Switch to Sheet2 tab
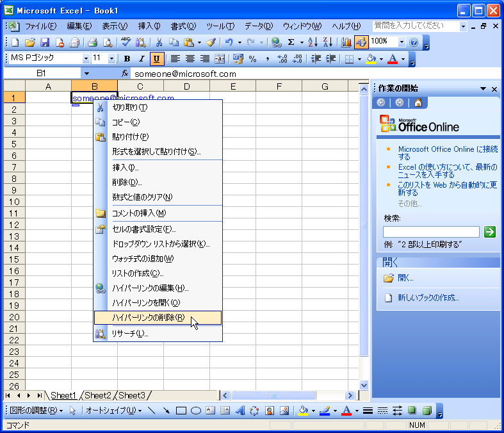This screenshot has height=433, width=504. [98, 395]
